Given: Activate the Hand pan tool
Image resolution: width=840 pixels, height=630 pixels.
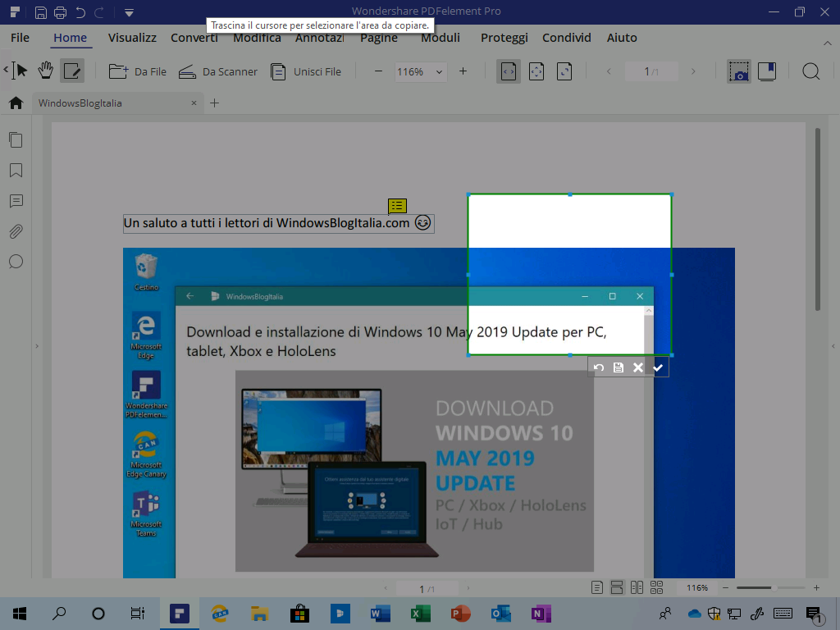Looking at the screenshot, I should pyautogui.click(x=46, y=71).
